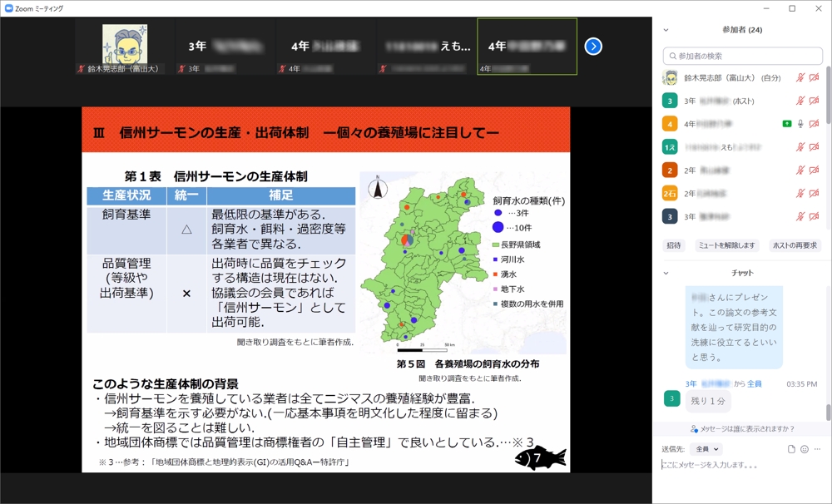
Task: Click the teal 1え participant avatar
Action: tap(670, 147)
